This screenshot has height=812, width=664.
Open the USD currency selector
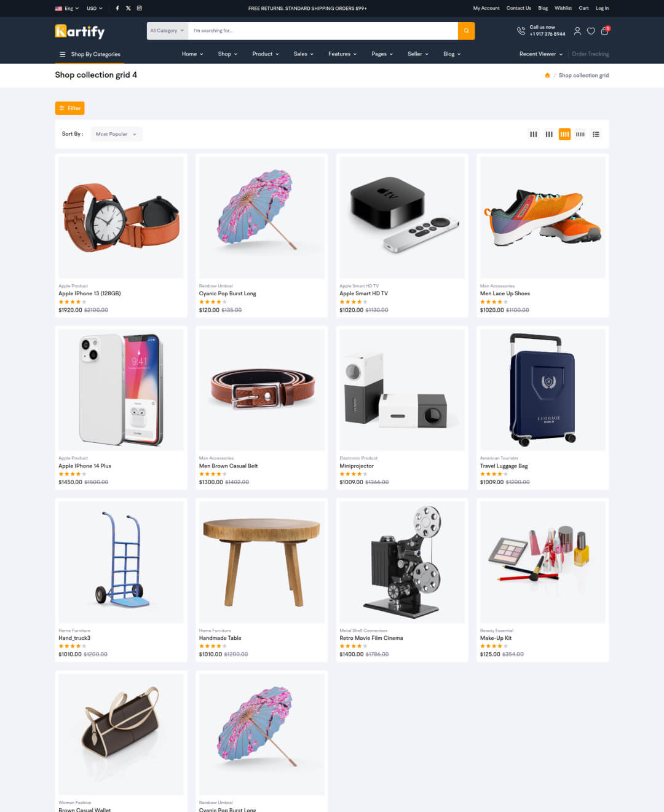[x=95, y=8]
